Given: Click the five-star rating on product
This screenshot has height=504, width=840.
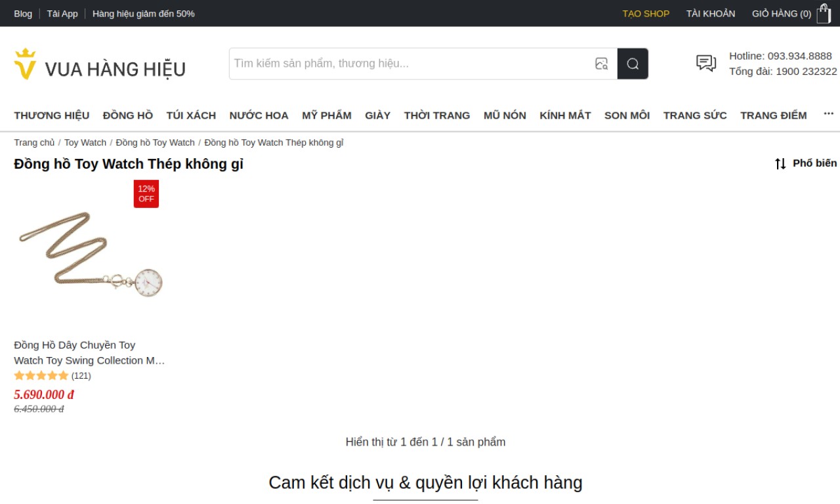Looking at the screenshot, I should pyautogui.click(x=41, y=376).
